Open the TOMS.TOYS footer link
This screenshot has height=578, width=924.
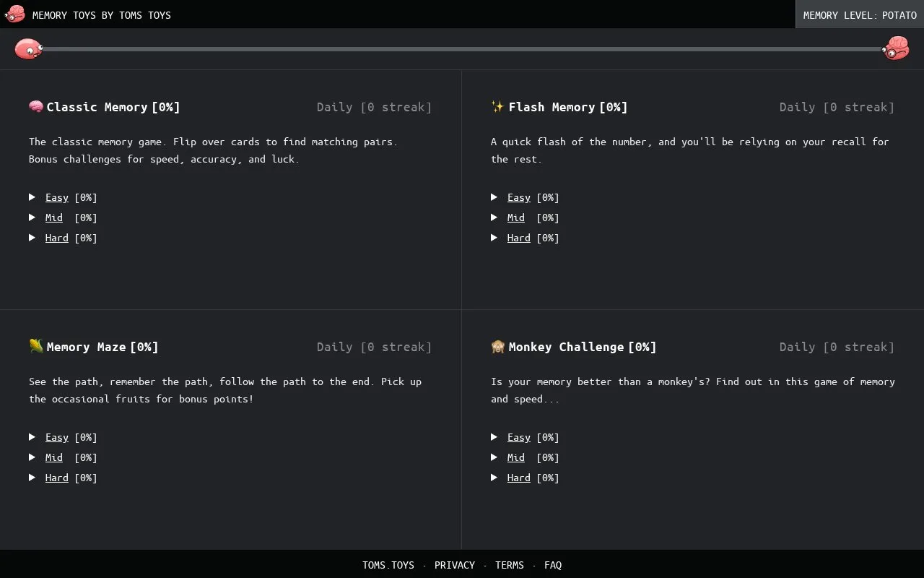388,565
